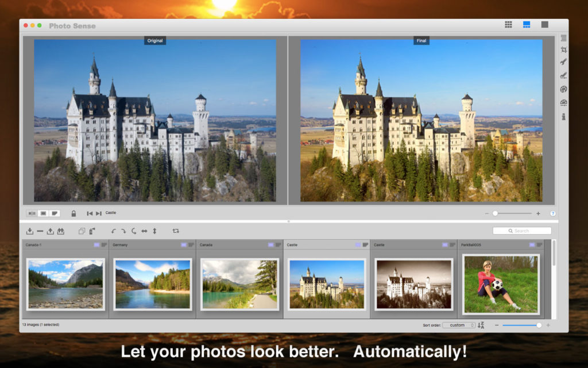The width and height of the screenshot is (588, 368).
Task: Remove the selected photo with the minus button
Action: point(39,231)
